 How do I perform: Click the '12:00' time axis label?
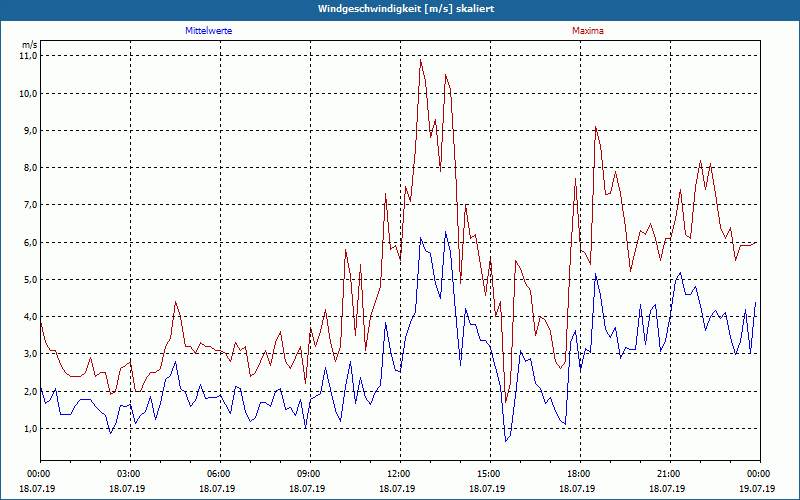click(401, 474)
